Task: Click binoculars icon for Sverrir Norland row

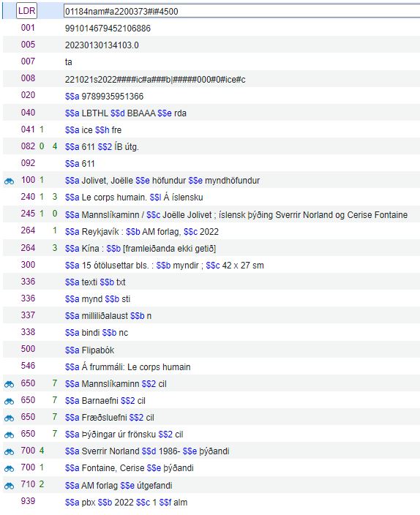Action: (x=9, y=451)
